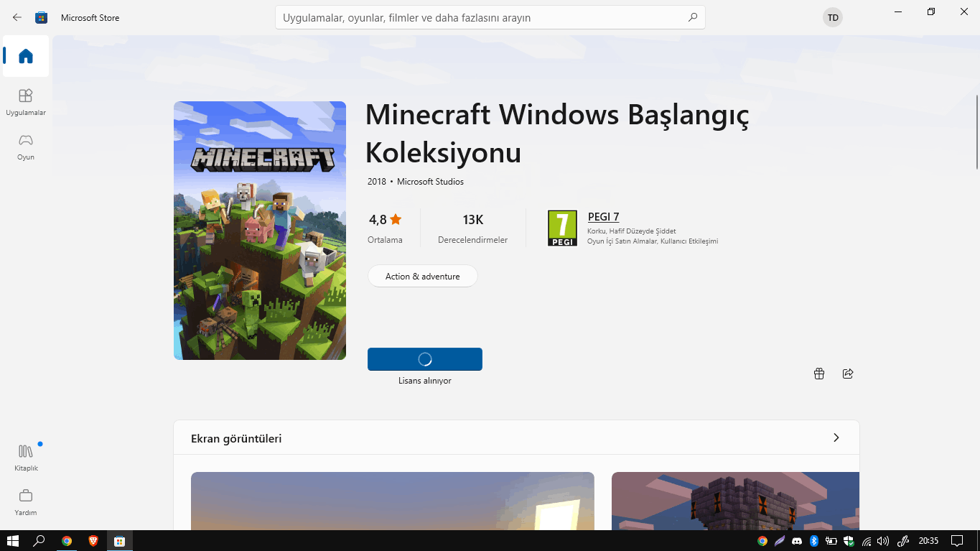Open the Kitaplık section in sidebar
The height and width of the screenshot is (551, 980).
[25, 456]
